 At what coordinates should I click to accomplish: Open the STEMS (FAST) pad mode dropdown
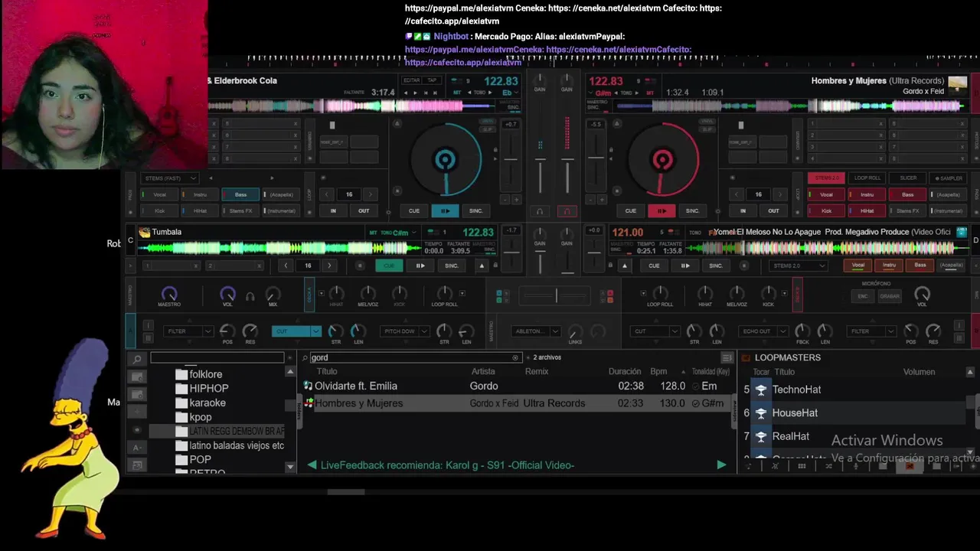click(170, 178)
